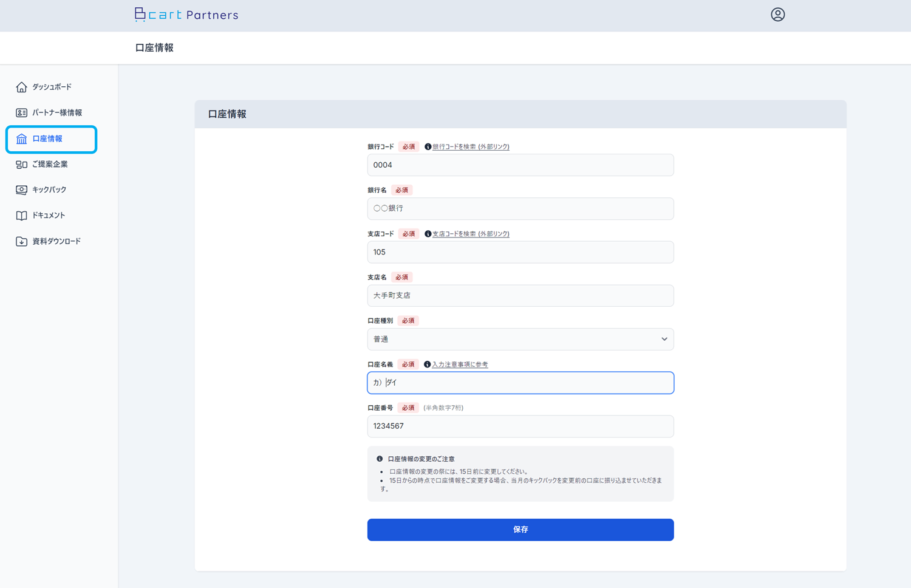This screenshot has height=588, width=911.
Task: Click the ドキュメント book icon
Action: (x=21, y=216)
